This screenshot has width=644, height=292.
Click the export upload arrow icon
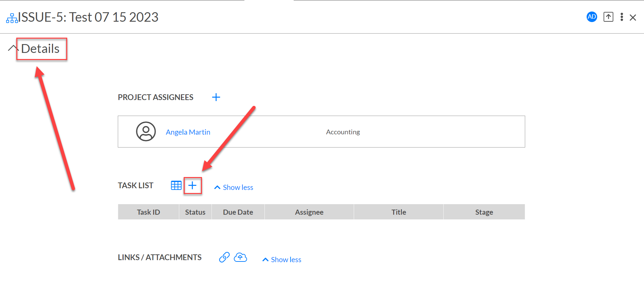[608, 17]
